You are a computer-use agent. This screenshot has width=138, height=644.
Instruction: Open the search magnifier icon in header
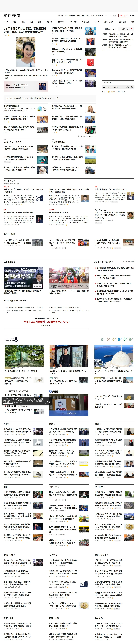click(x=110, y=16)
